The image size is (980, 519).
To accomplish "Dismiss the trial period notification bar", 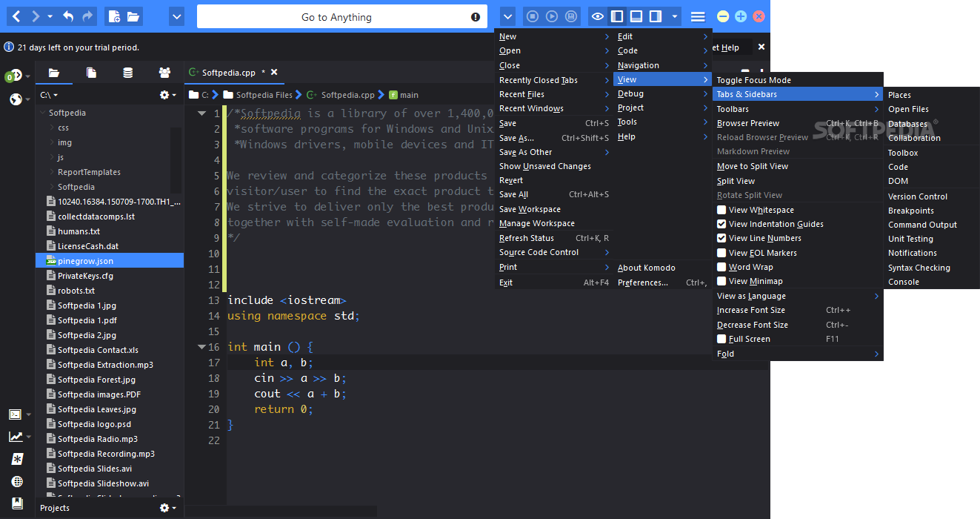I will point(761,47).
